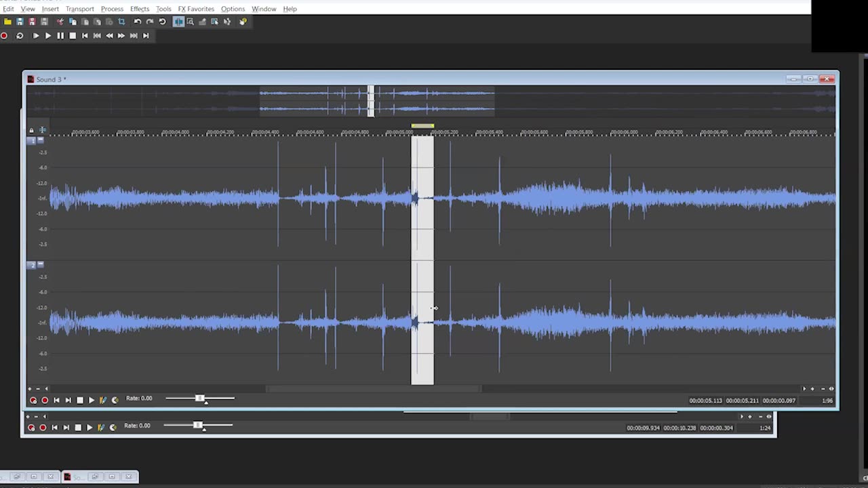Rewind using main transport bar
The height and width of the screenshot is (488, 868).
[x=109, y=36]
